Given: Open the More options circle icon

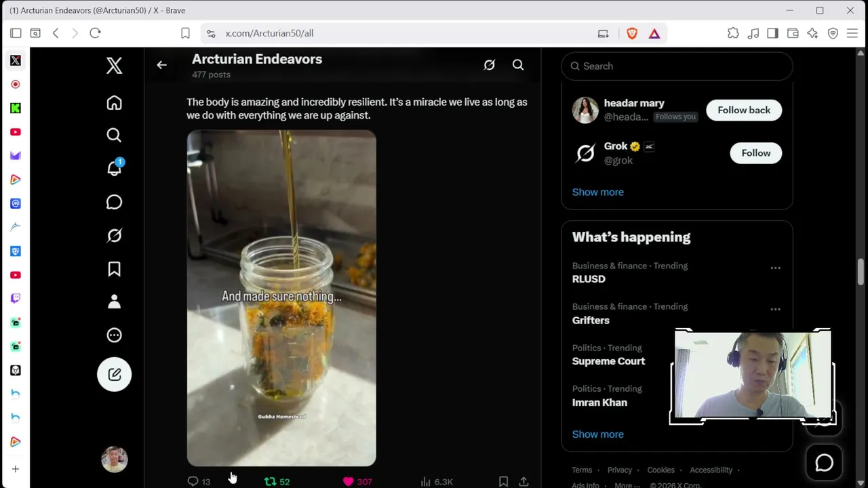Looking at the screenshot, I should click(x=114, y=335).
